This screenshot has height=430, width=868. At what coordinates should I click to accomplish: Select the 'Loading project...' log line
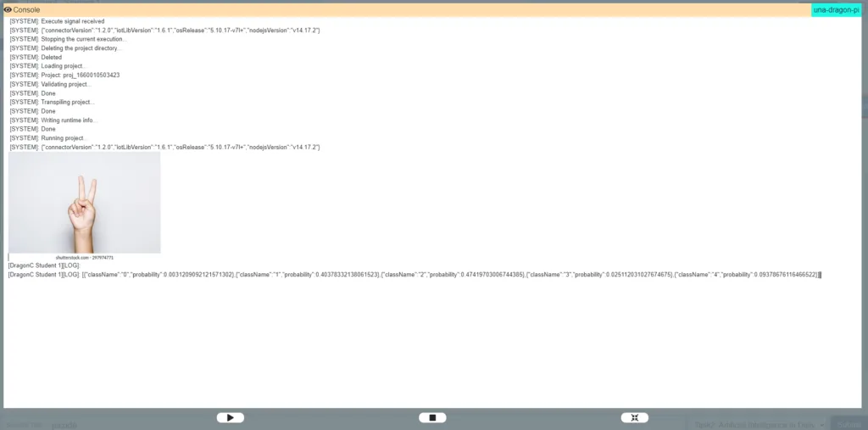coord(48,66)
